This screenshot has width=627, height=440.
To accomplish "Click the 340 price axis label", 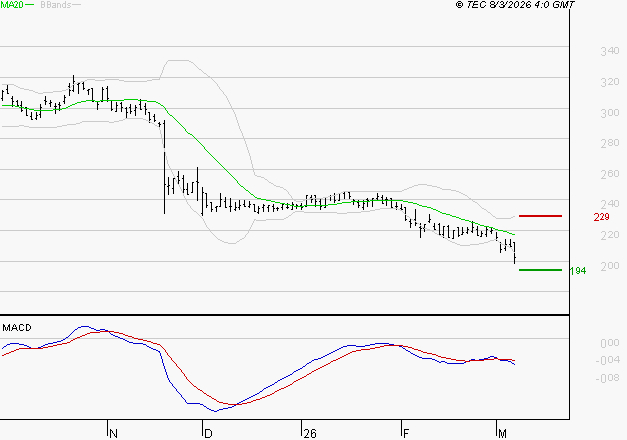I will tap(610, 51).
